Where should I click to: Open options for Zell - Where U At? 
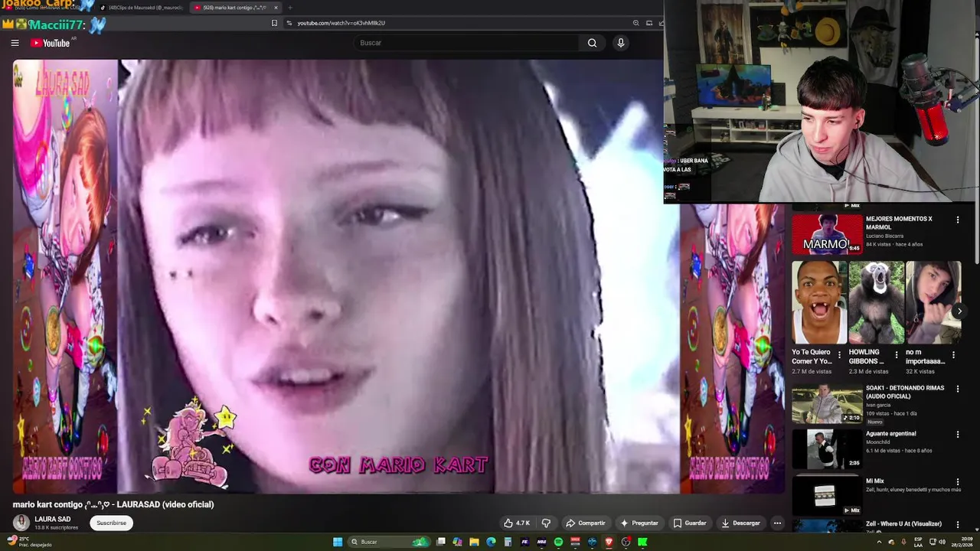957,524
